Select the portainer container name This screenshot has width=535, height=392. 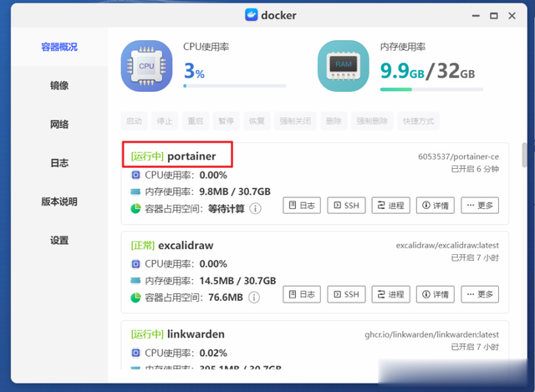click(191, 156)
